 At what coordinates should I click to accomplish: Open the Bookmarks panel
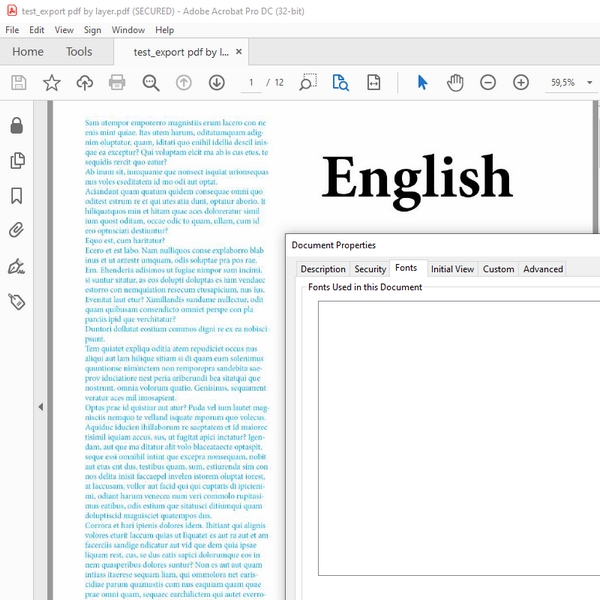(16, 196)
